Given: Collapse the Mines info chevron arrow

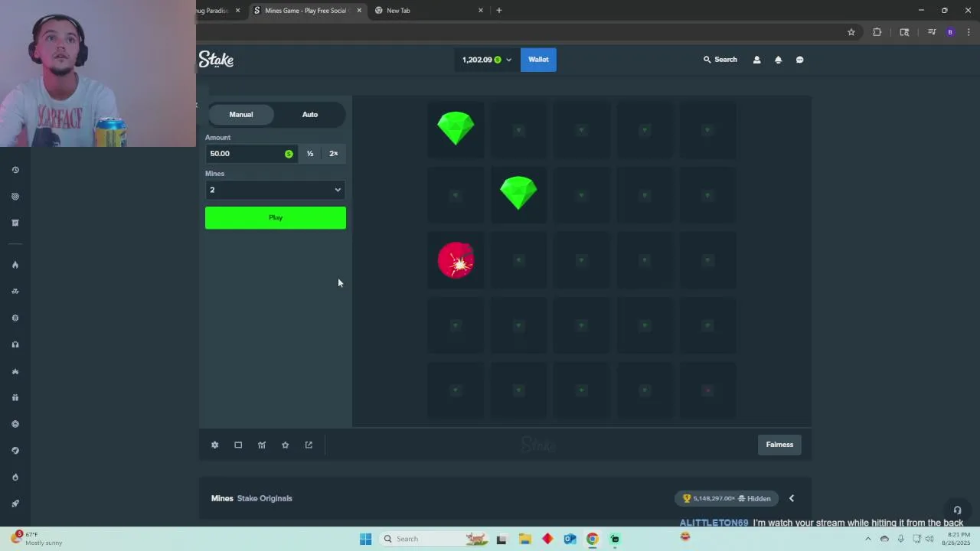Looking at the screenshot, I should [792, 498].
